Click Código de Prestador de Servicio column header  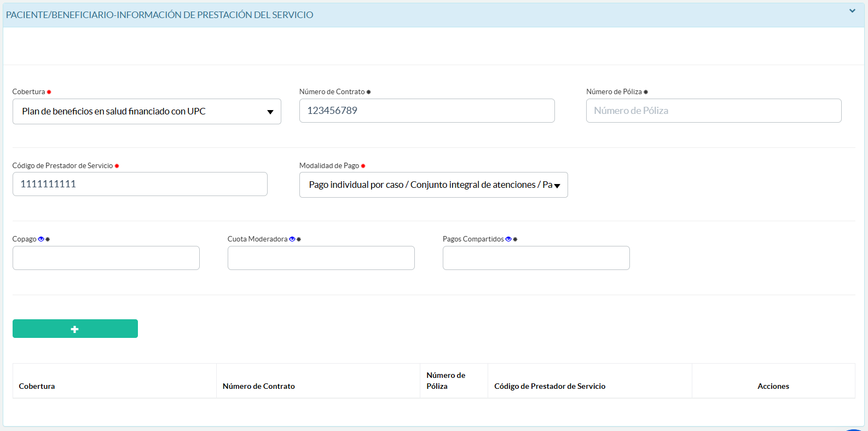pos(549,386)
